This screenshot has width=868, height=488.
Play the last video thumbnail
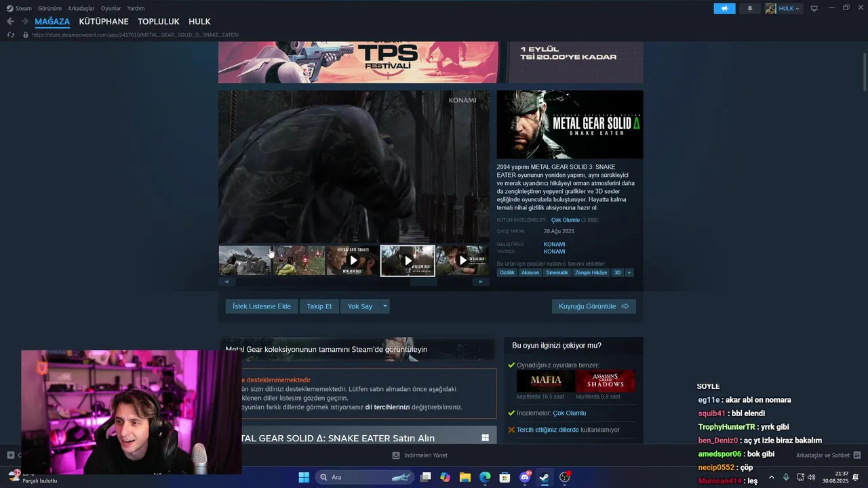(x=462, y=260)
